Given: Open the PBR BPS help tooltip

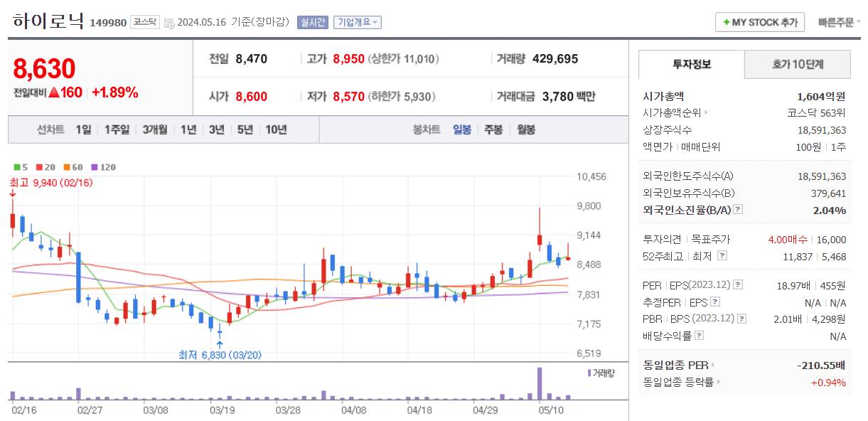Looking at the screenshot, I should pos(740,319).
